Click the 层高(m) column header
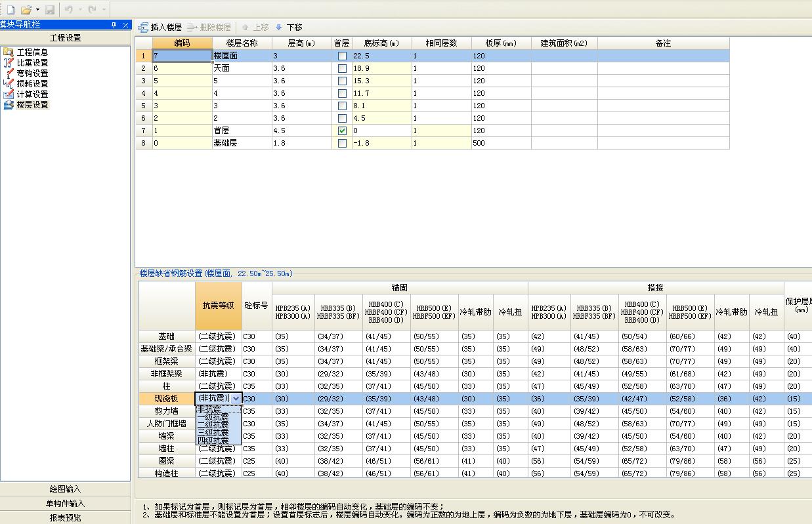Screen dimensions: 812x524 point(302,43)
